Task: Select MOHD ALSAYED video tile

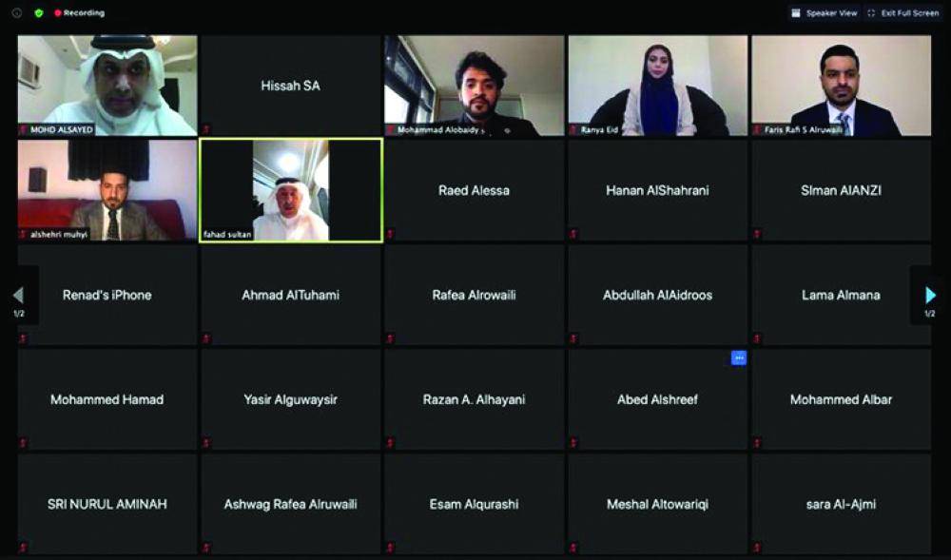Action: [107, 86]
